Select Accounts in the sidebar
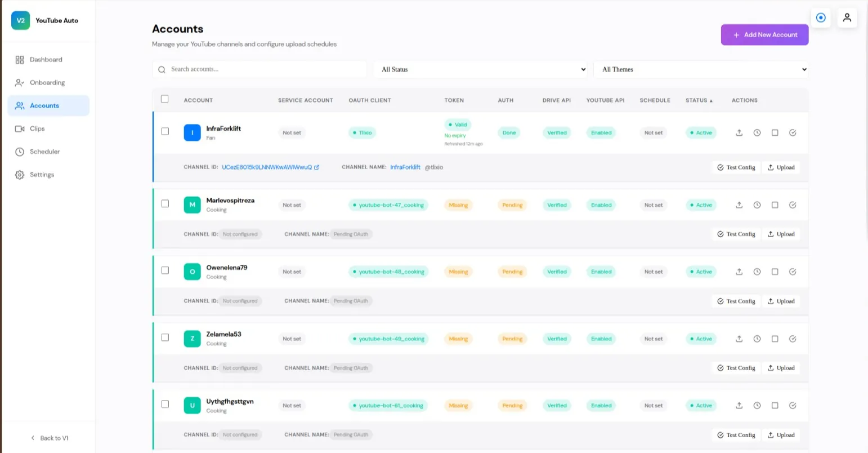Image resolution: width=868 pixels, height=453 pixels. pyautogui.click(x=48, y=106)
